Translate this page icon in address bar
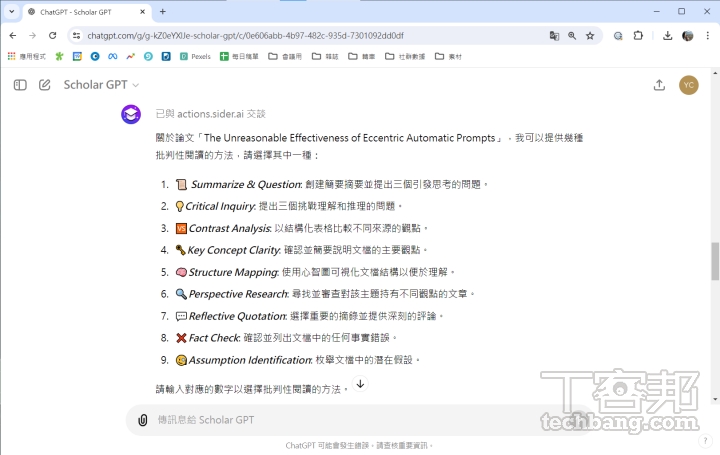This screenshot has width=720, height=455. tap(554, 35)
